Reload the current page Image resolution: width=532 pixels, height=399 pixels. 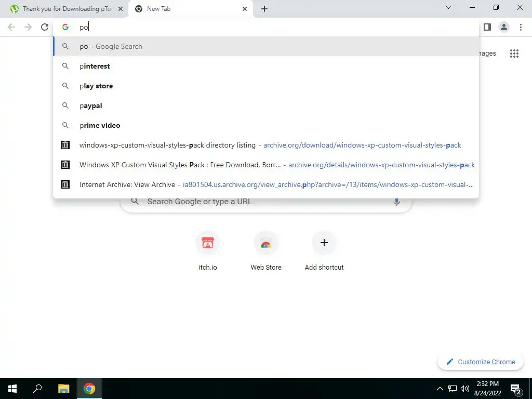pyautogui.click(x=45, y=27)
